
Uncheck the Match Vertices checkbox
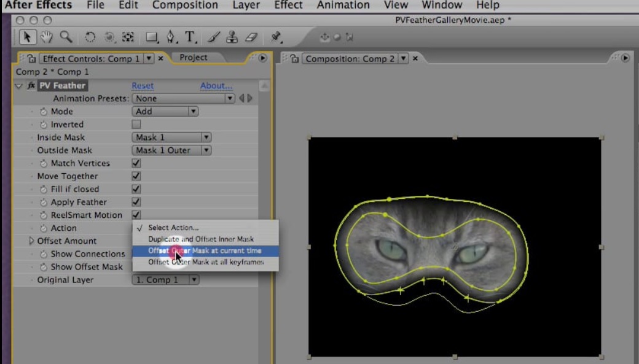click(x=136, y=163)
